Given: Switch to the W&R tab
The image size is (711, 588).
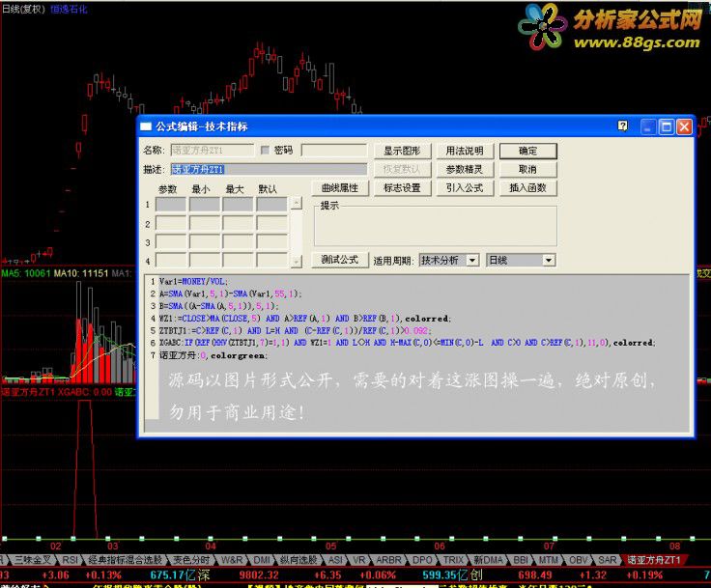Looking at the screenshot, I should [232, 560].
